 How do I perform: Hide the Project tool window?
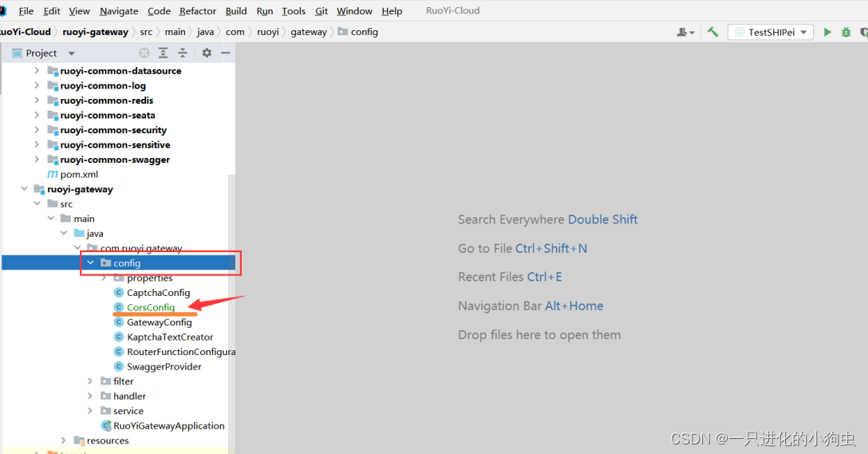pyautogui.click(x=226, y=53)
